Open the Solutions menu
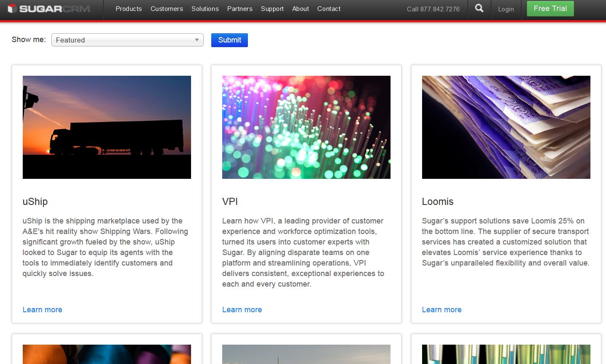This screenshot has height=364, width=606. (205, 9)
